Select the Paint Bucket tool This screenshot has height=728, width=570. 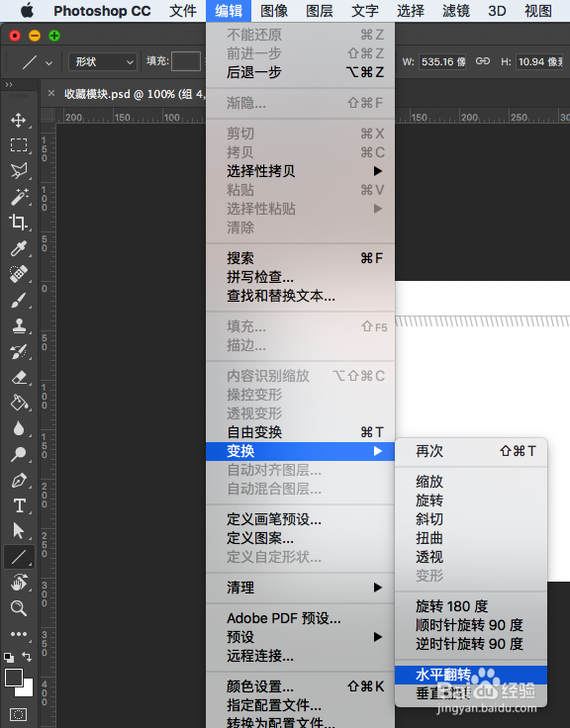(x=19, y=403)
